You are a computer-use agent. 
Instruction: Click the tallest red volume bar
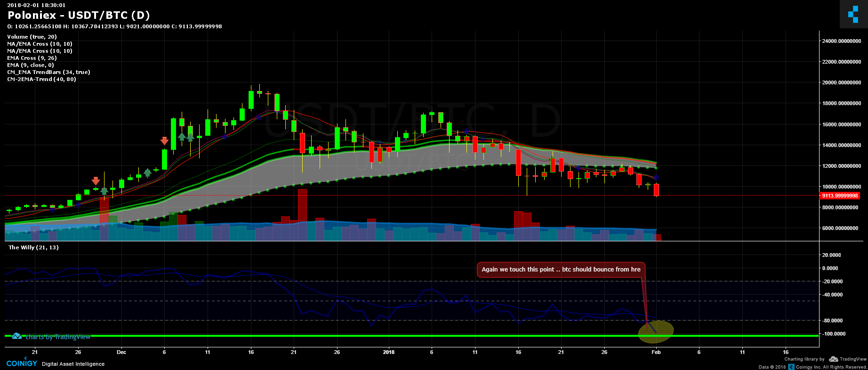pos(302,215)
